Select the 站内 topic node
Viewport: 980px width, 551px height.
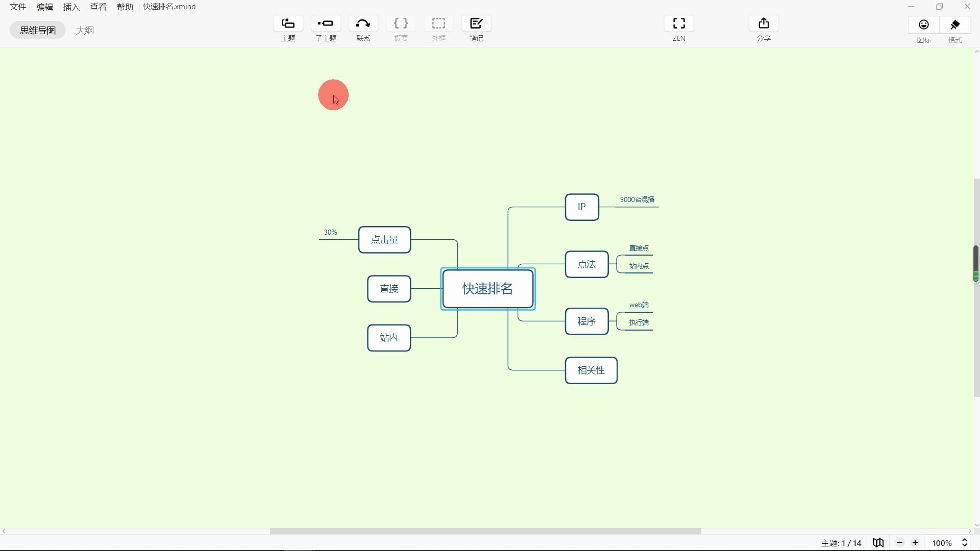389,338
